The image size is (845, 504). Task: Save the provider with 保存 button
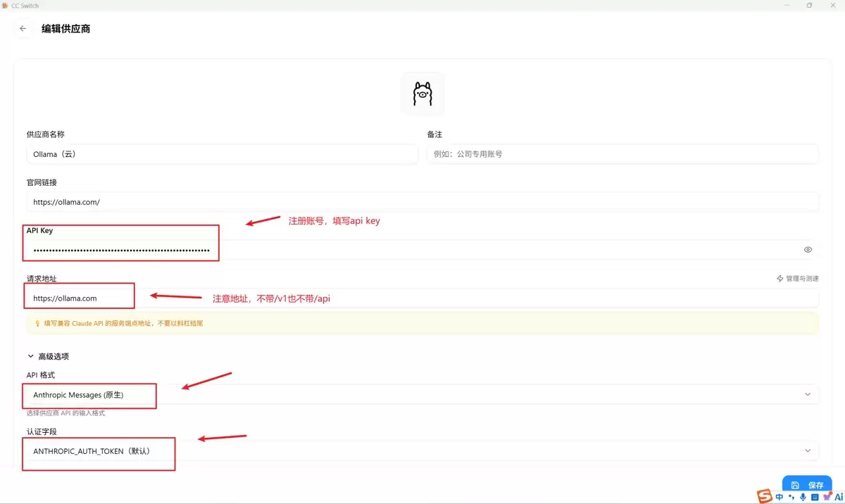(x=807, y=485)
